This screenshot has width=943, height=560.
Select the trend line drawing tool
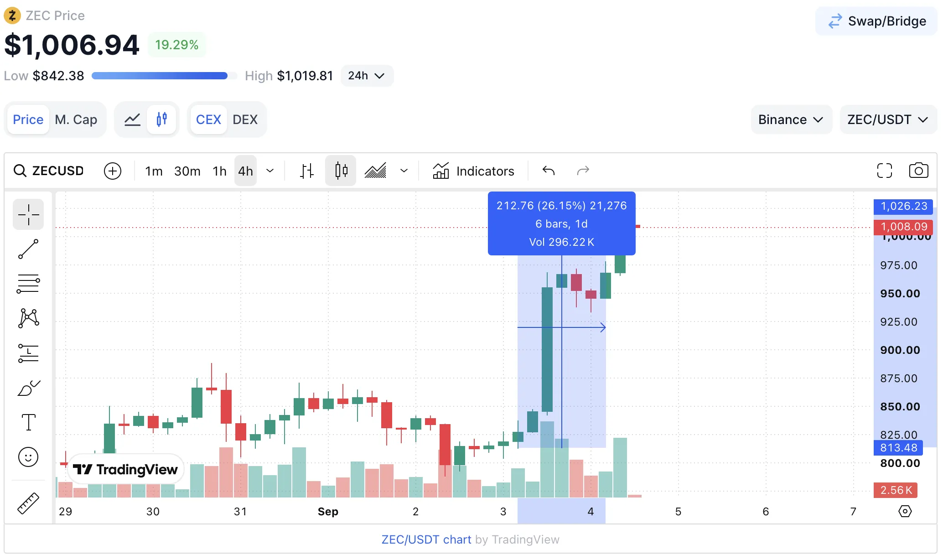click(x=28, y=249)
